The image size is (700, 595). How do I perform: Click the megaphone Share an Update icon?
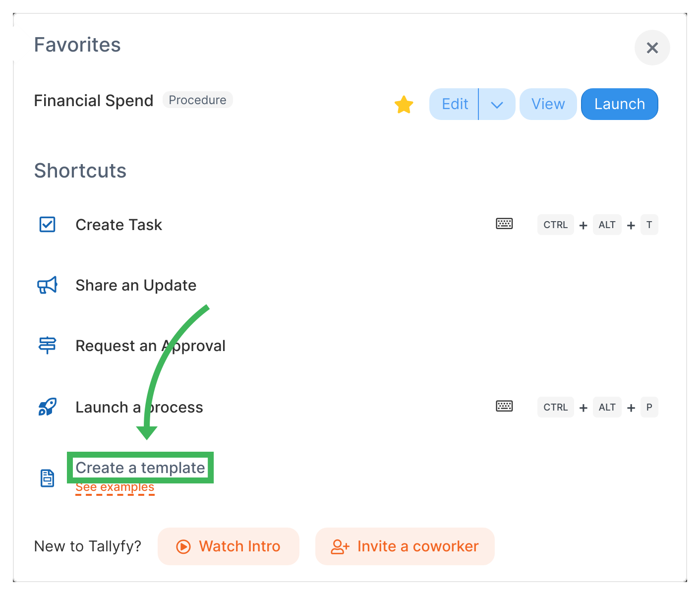48,285
